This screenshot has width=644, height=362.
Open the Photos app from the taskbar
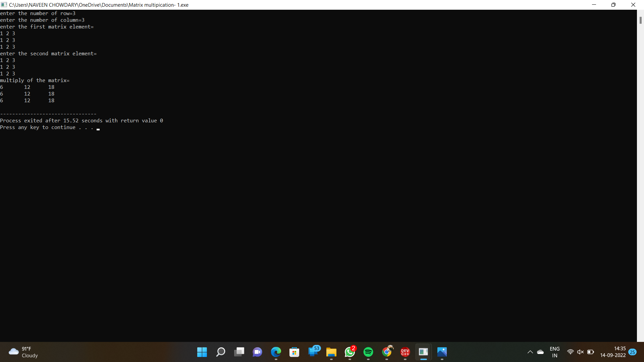pos(442,352)
